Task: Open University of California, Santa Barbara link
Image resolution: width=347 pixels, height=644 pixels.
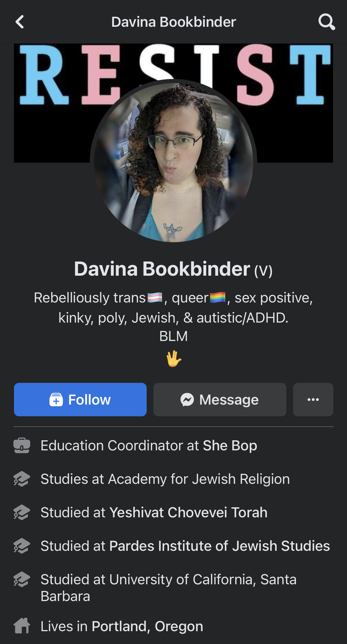Action: pyautogui.click(x=168, y=588)
